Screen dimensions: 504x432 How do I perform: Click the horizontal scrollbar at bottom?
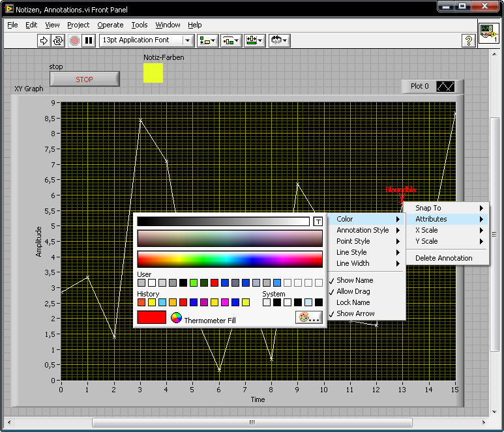(252, 422)
